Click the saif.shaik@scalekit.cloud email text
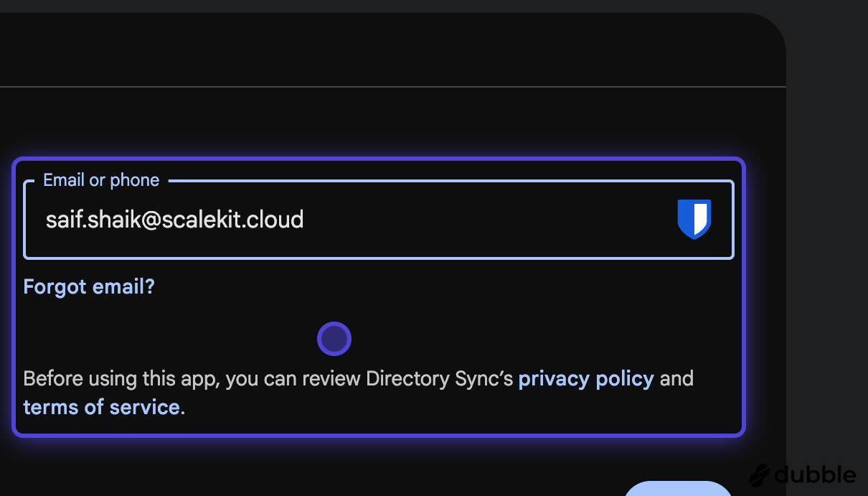 point(174,219)
